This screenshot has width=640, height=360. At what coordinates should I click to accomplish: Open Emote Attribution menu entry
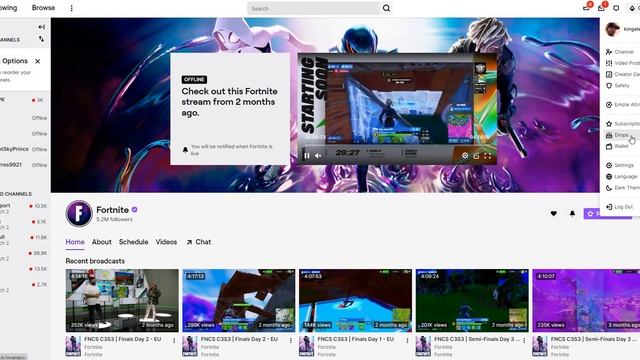pyautogui.click(x=622, y=105)
